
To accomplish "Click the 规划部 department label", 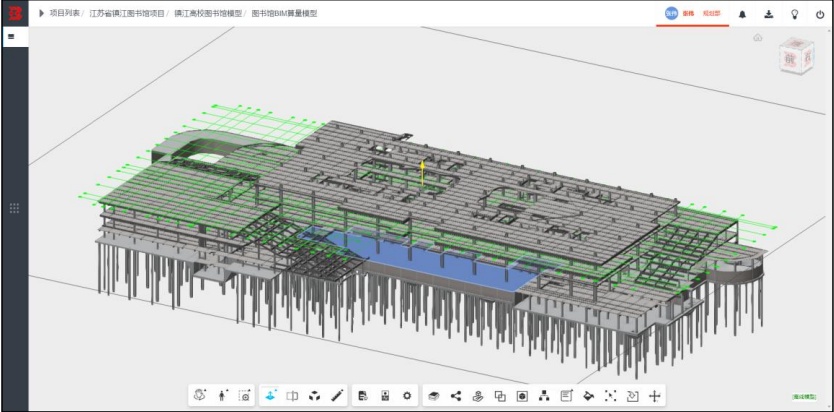I will point(712,14).
